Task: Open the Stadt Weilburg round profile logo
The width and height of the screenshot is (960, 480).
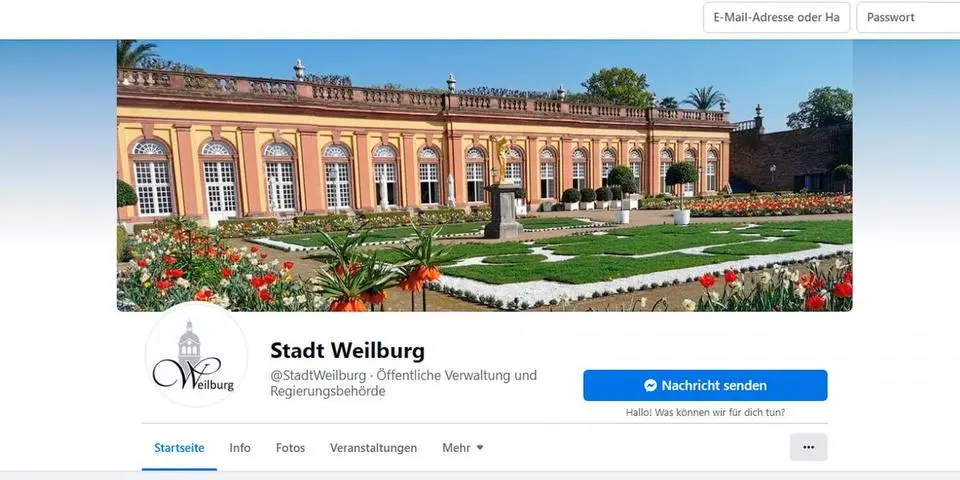Action: click(196, 355)
